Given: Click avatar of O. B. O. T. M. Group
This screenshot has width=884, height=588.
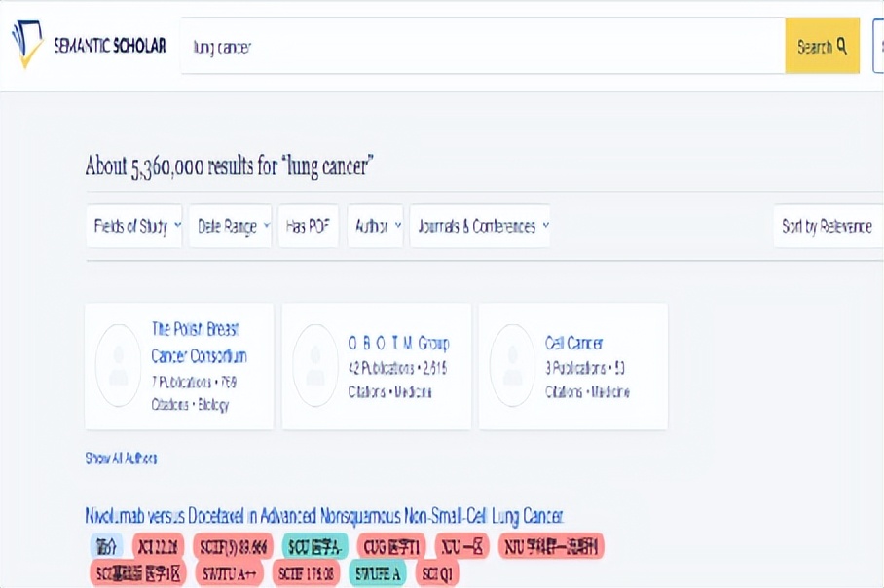Looking at the screenshot, I should pos(315,365).
